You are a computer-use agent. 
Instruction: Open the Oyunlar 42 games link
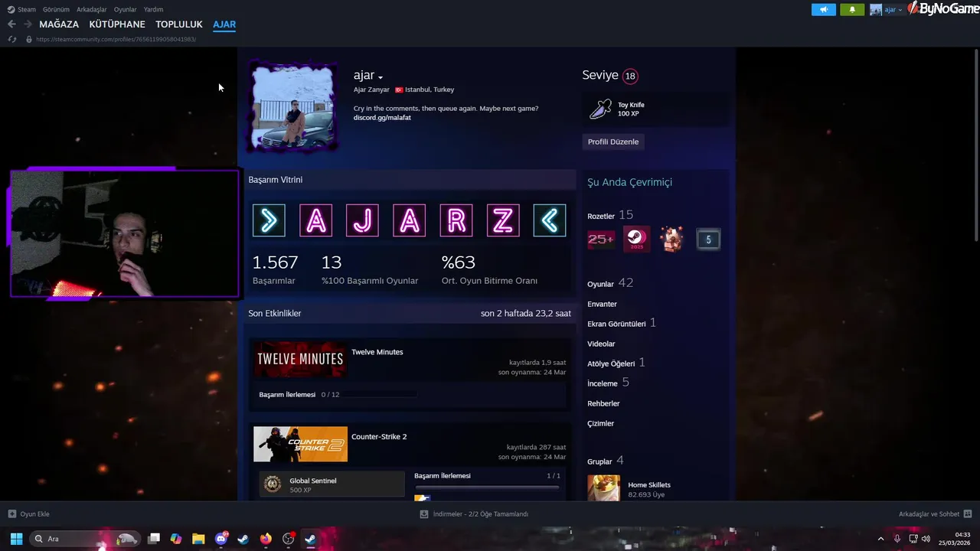point(610,283)
